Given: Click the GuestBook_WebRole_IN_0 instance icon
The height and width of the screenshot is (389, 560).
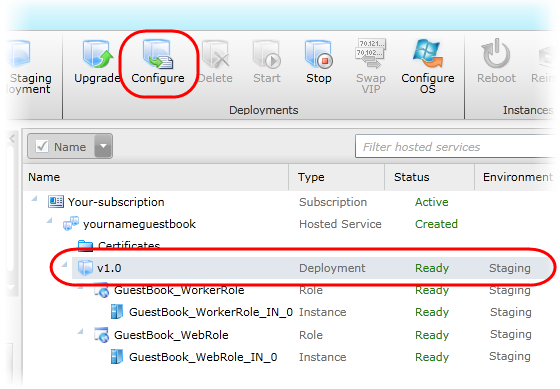Looking at the screenshot, I should [x=117, y=357].
